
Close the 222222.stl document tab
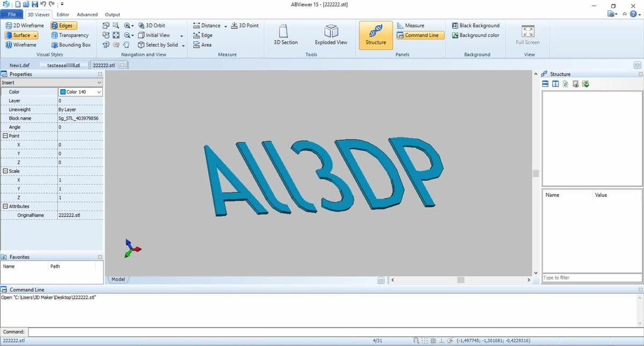(122, 65)
